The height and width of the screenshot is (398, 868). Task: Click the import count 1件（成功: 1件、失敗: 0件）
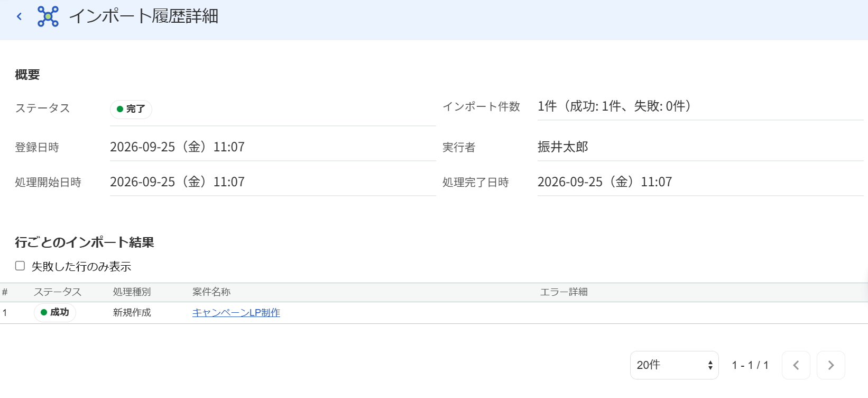coord(614,106)
